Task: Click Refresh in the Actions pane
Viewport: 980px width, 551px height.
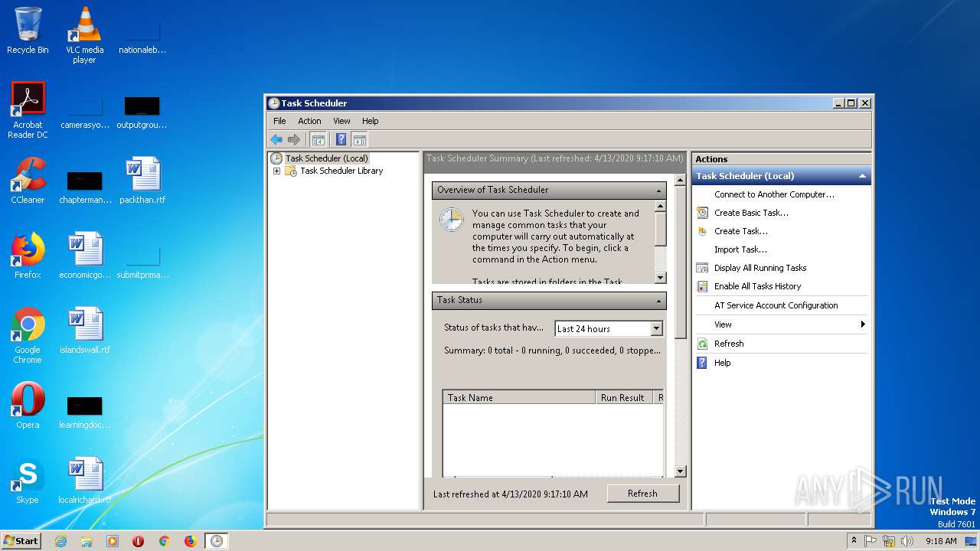Action: tap(729, 344)
